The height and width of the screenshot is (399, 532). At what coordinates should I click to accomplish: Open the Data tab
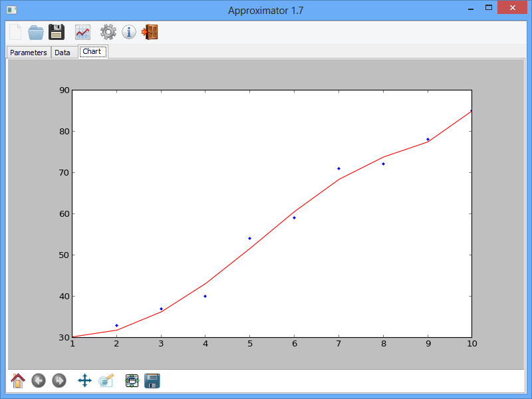[x=63, y=53]
